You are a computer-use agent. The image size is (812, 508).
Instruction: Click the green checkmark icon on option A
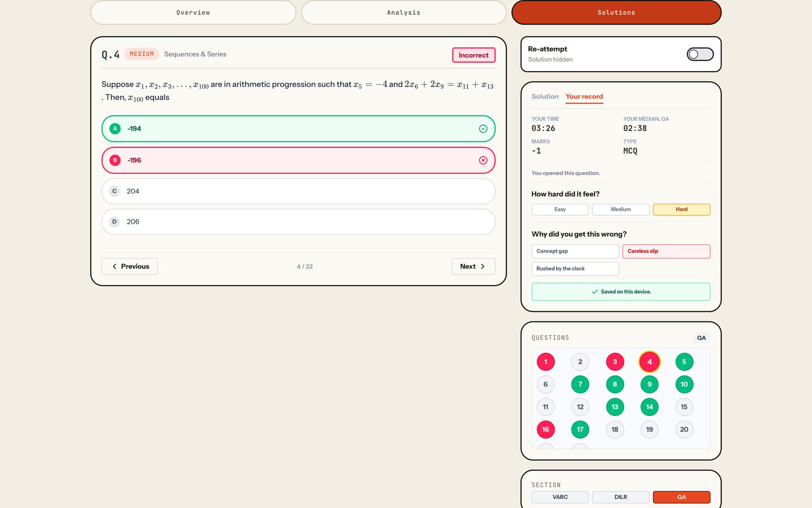pyautogui.click(x=483, y=129)
